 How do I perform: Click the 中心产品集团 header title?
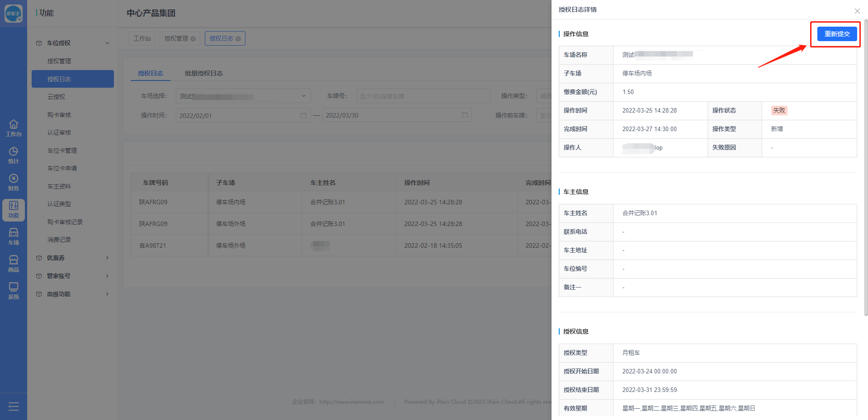pos(151,13)
